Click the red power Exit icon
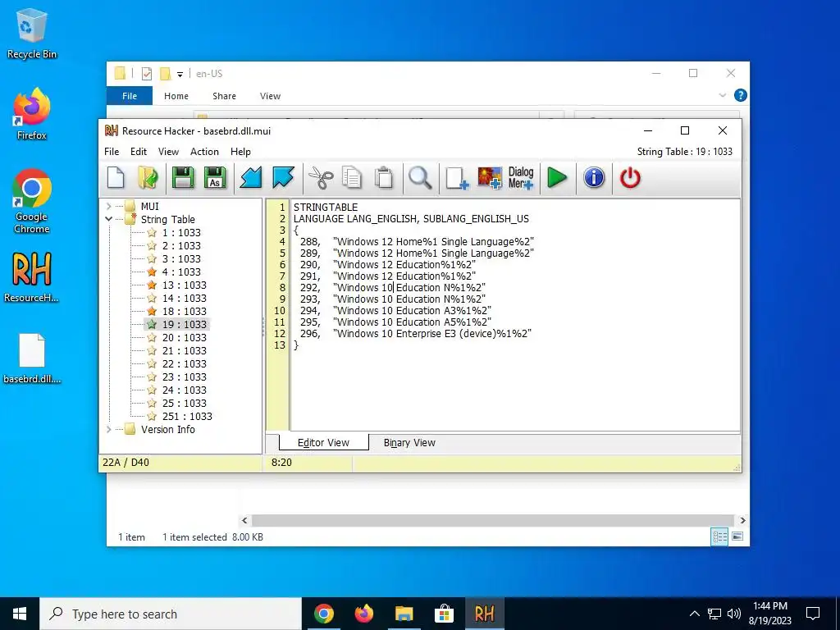840x630 pixels. [x=630, y=178]
